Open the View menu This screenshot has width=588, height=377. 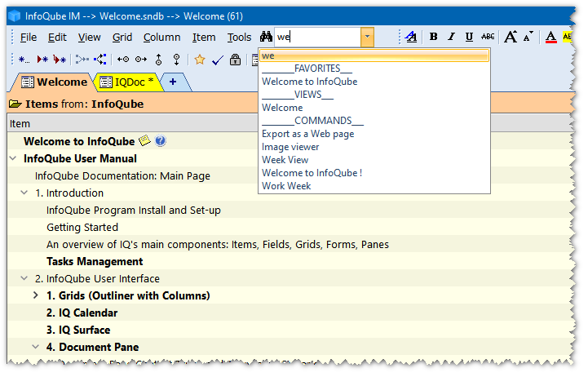coord(89,38)
